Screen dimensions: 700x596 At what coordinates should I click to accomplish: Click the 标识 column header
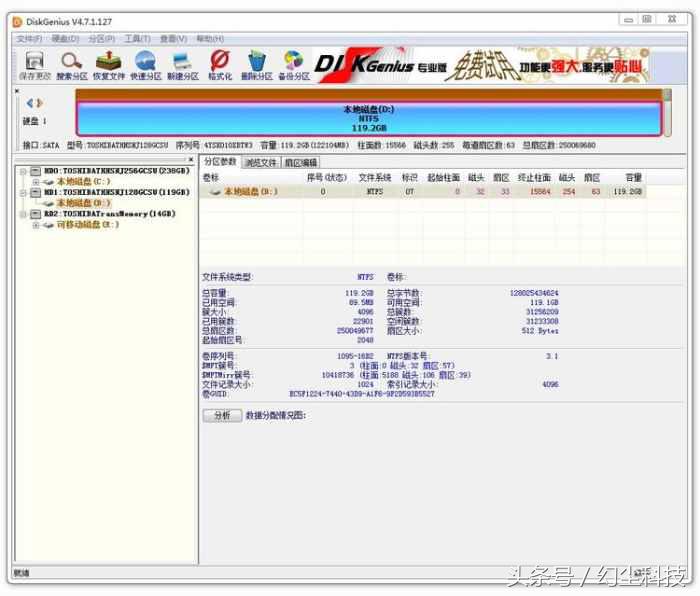tap(409, 178)
